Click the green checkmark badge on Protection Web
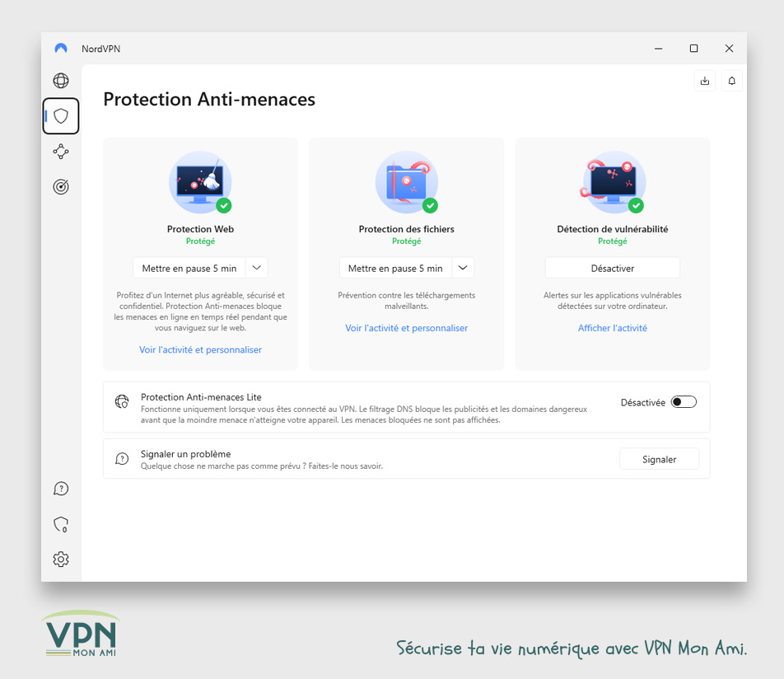The height and width of the screenshot is (679, 784). coord(223,206)
